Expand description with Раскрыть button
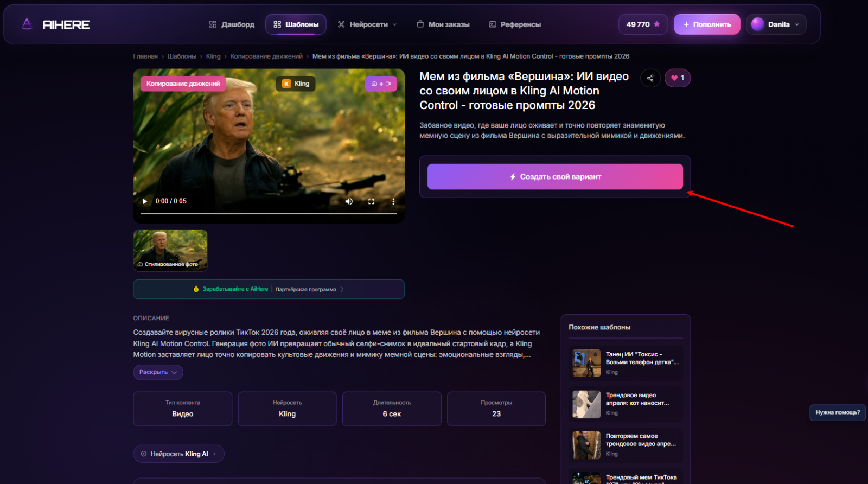The image size is (868, 484). tap(158, 372)
